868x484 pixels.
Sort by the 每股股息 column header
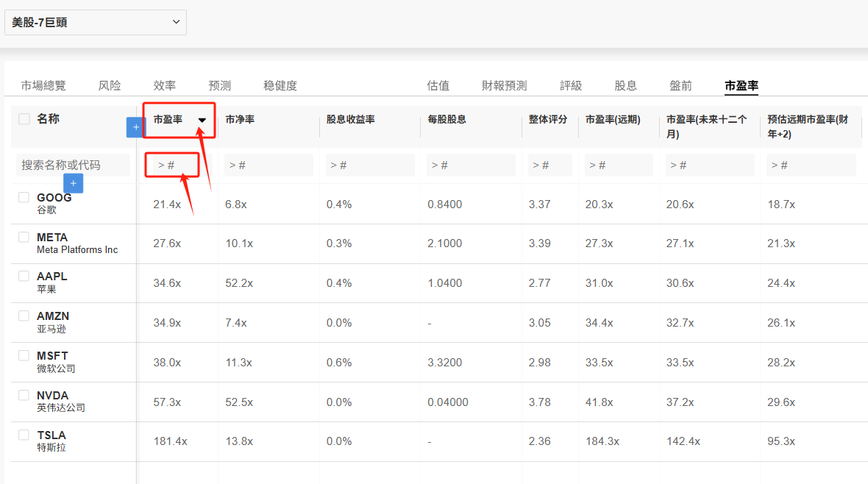tap(447, 119)
